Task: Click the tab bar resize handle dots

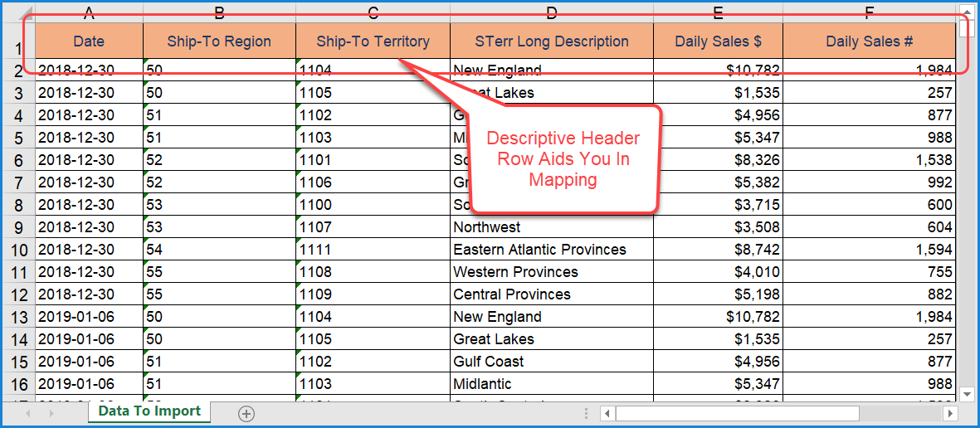Action: 588,413
